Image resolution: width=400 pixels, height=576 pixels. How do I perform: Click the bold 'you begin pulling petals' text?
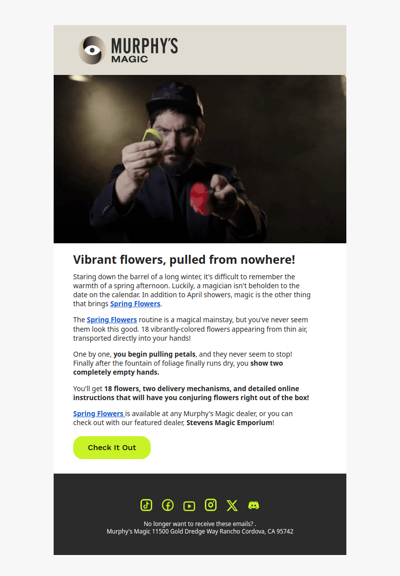point(154,354)
